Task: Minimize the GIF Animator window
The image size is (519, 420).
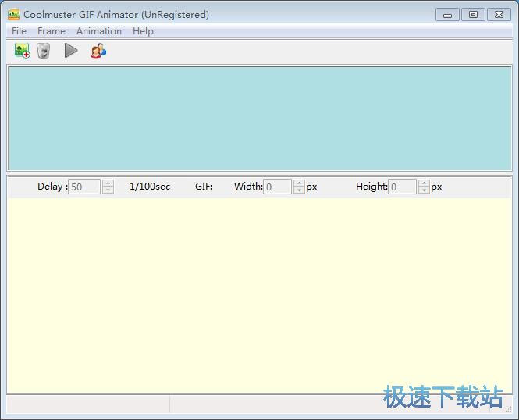Action: (447, 15)
